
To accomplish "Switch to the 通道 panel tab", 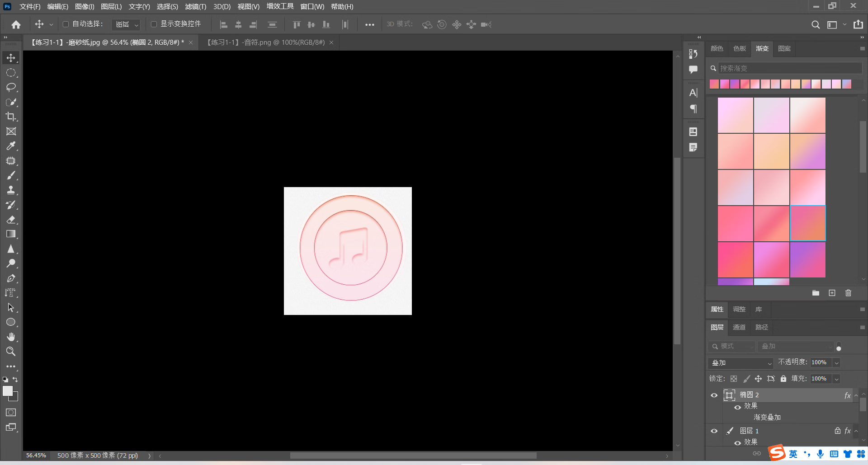I will click(x=739, y=327).
